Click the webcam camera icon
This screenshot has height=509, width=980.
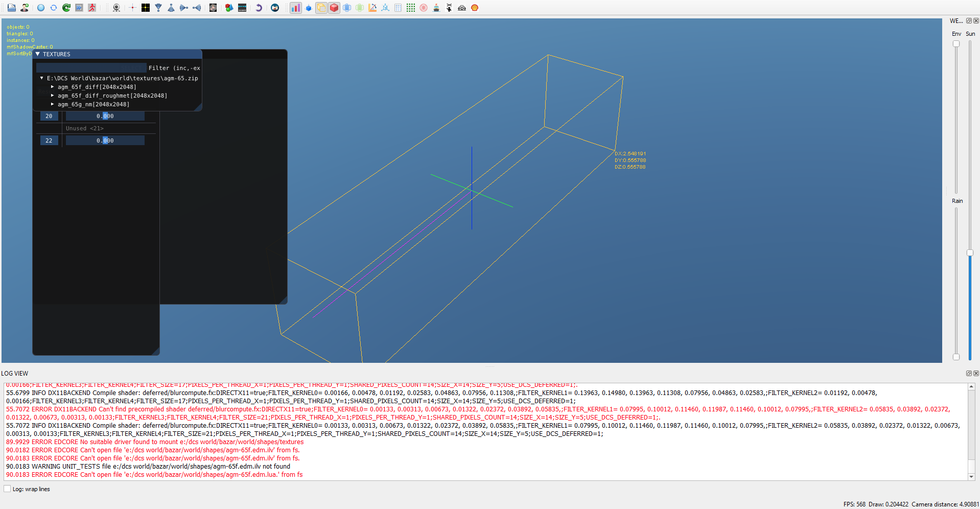116,8
